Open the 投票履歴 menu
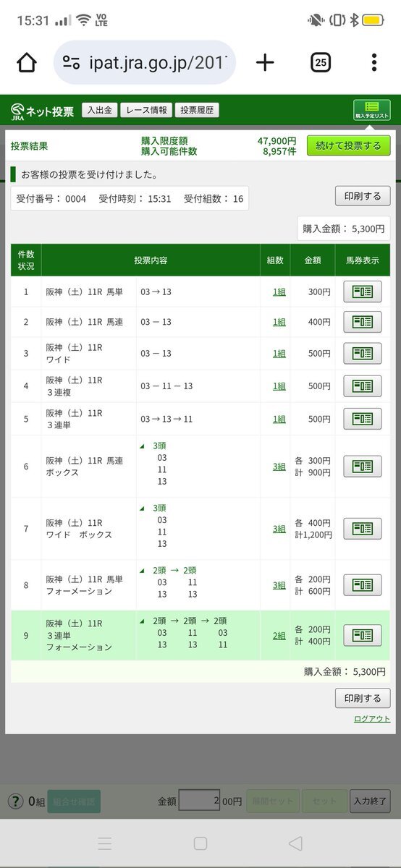The width and height of the screenshot is (401, 868). 198,110
